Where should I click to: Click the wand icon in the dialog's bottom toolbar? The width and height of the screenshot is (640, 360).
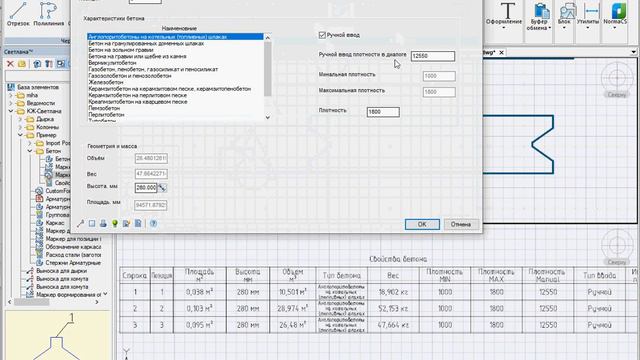80,224
